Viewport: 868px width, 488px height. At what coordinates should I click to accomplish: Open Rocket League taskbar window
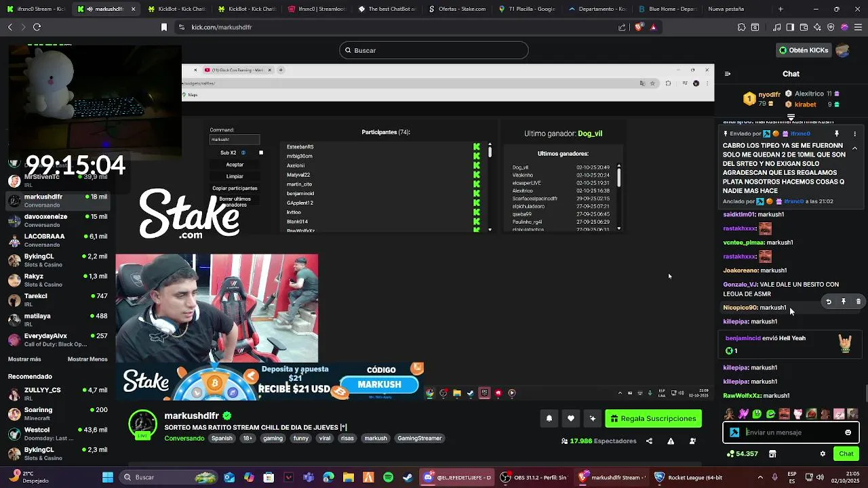[689, 477]
